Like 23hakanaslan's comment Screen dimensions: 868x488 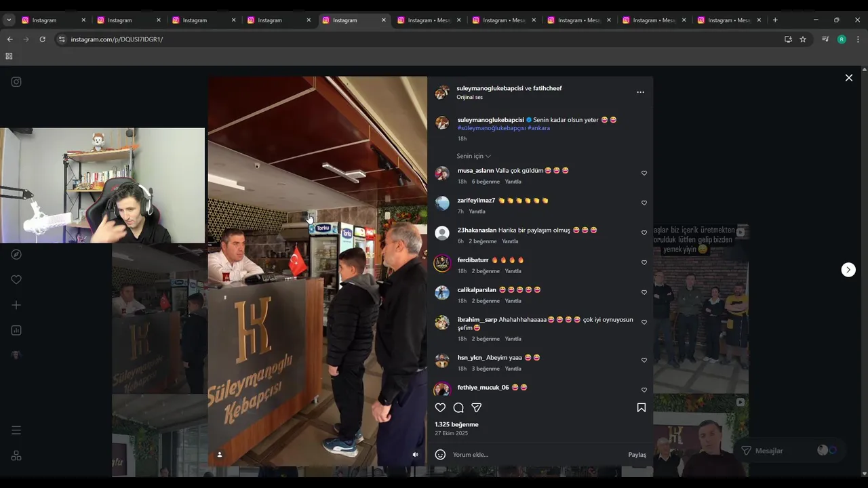point(644,232)
